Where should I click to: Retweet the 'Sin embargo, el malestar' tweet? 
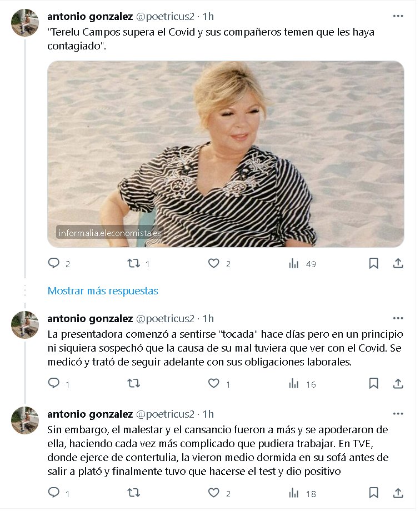(x=134, y=493)
